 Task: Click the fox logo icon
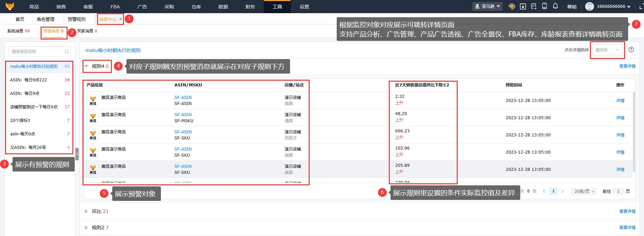(10, 6)
